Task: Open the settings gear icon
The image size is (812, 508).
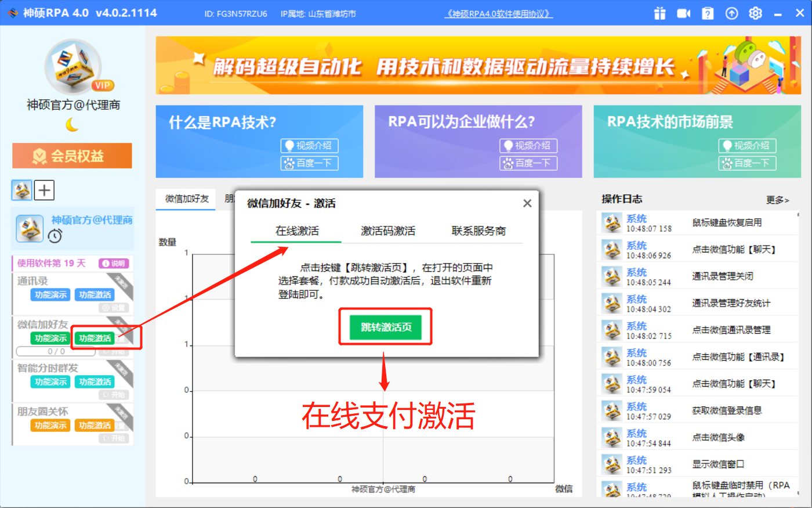Action: (755, 13)
